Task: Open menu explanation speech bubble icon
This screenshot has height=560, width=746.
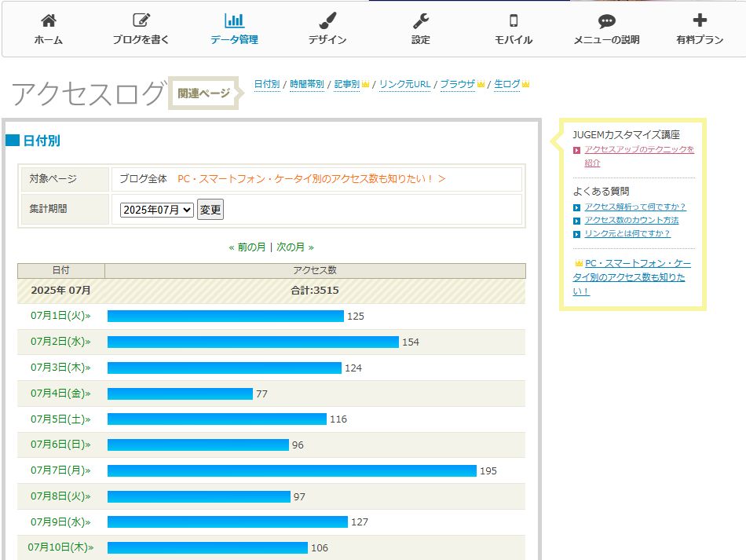Action: (x=606, y=21)
